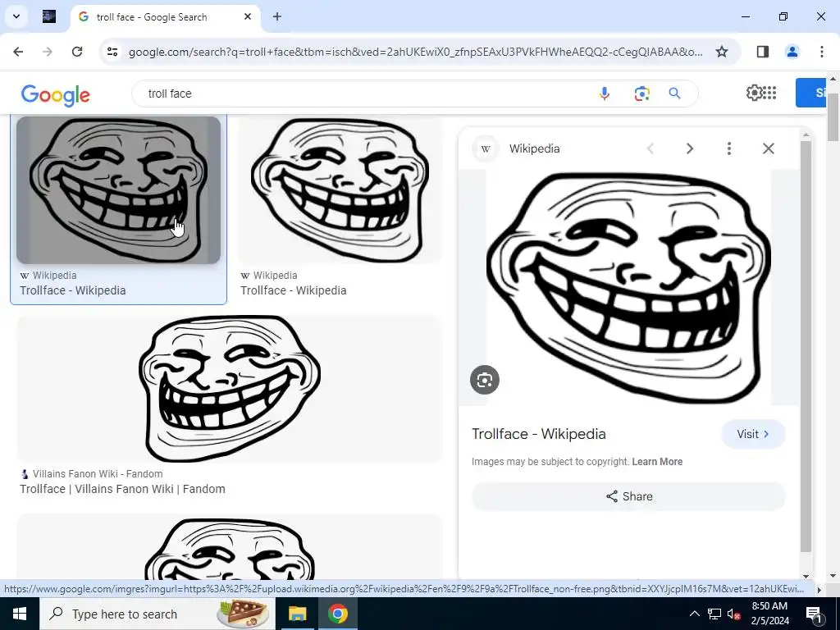The width and height of the screenshot is (840, 630).
Task: Open network status tray icon
Action: click(x=714, y=614)
